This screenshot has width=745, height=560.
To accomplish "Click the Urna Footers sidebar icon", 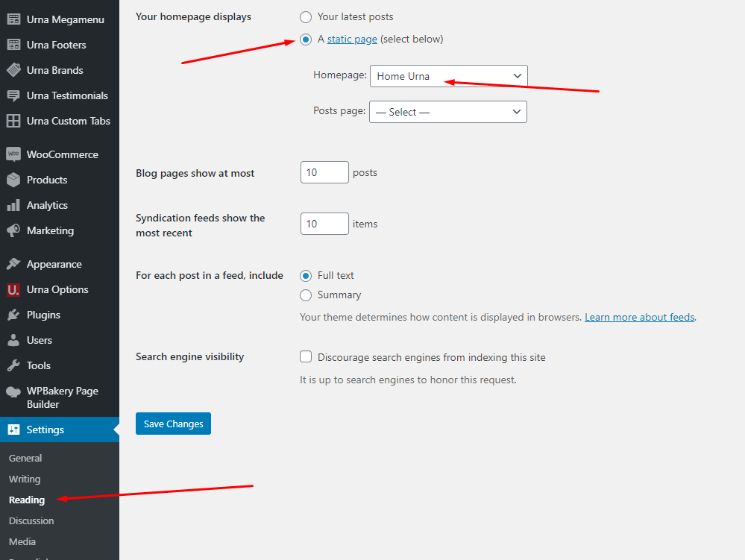I will coord(13,45).
